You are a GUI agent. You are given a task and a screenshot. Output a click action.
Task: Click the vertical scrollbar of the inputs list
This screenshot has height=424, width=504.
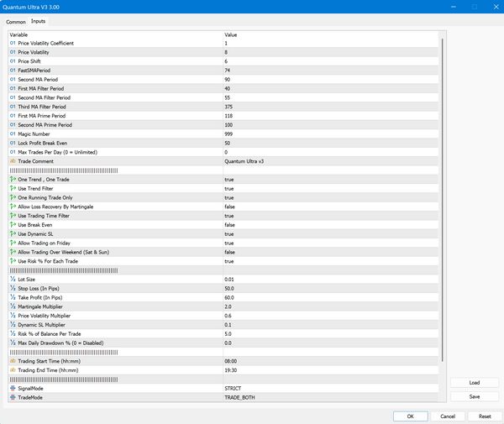coord(442,210)
